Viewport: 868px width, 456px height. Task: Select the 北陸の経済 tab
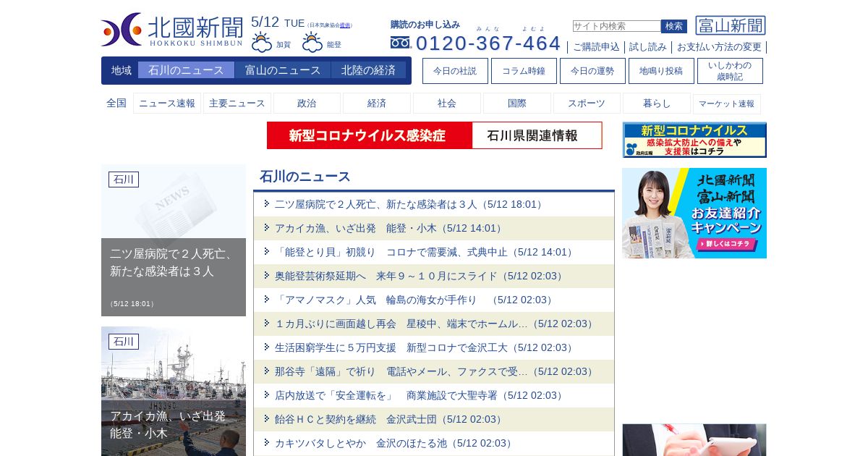pos(369,70)
